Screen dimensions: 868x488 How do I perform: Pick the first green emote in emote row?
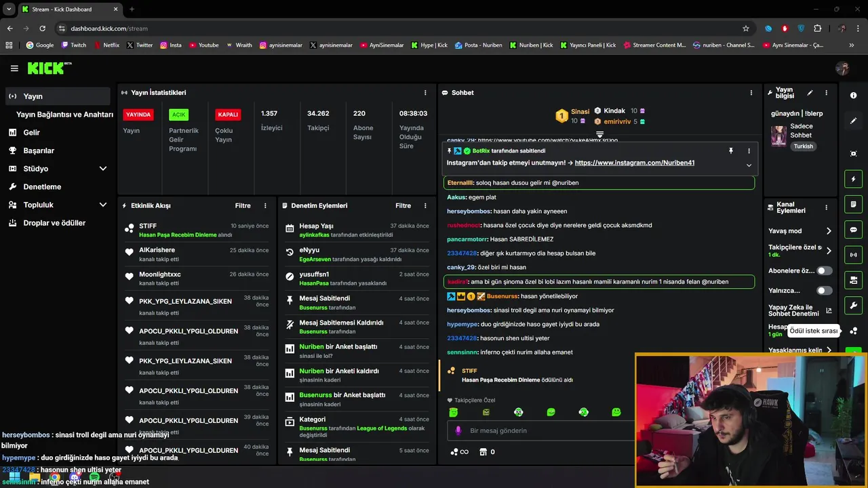coord(454,412)
